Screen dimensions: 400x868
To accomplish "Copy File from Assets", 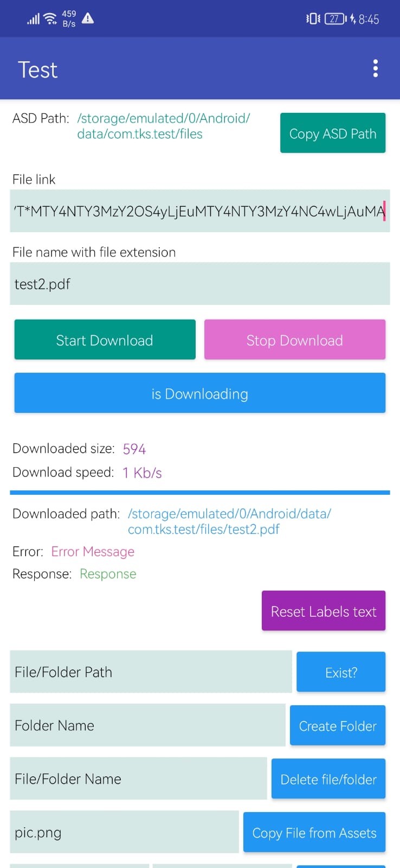I will [314, 832].
